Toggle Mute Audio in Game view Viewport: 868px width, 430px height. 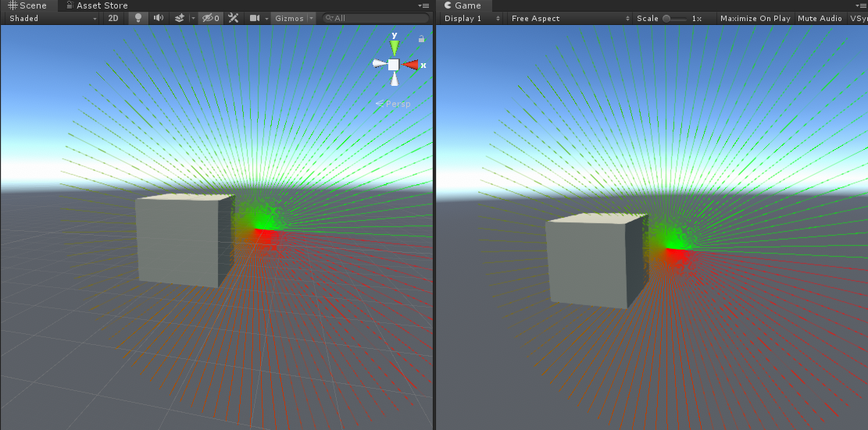click(x=820, y=18)
